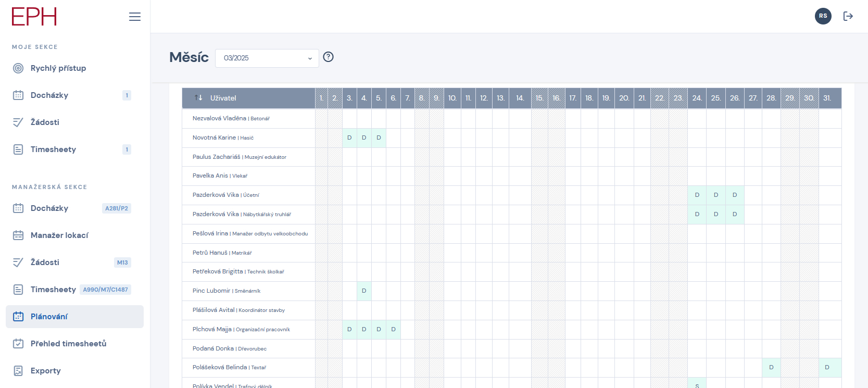Click the help question mark icon
The height and width of the screenshot is (388, 868).
click(328, 57)
